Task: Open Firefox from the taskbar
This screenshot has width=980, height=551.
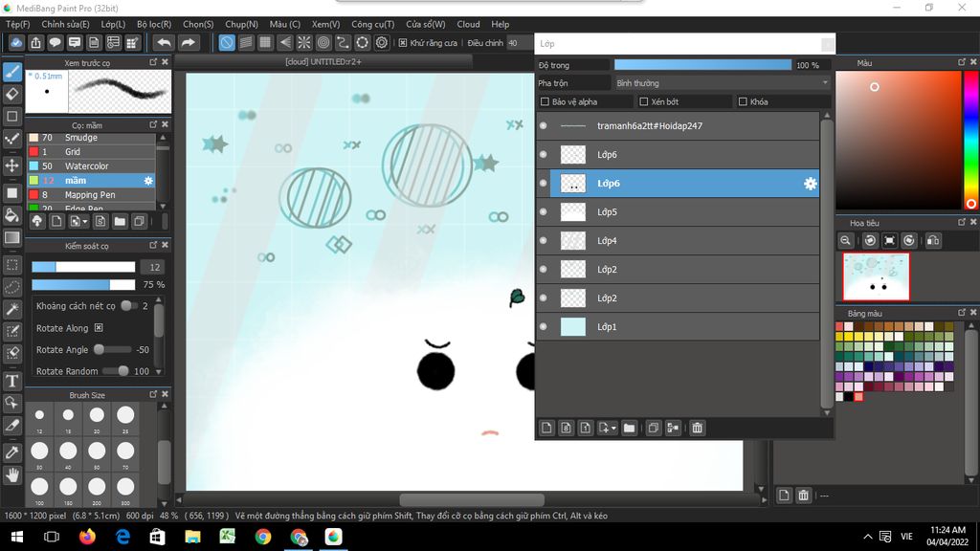Action: (x=87, y=537)
